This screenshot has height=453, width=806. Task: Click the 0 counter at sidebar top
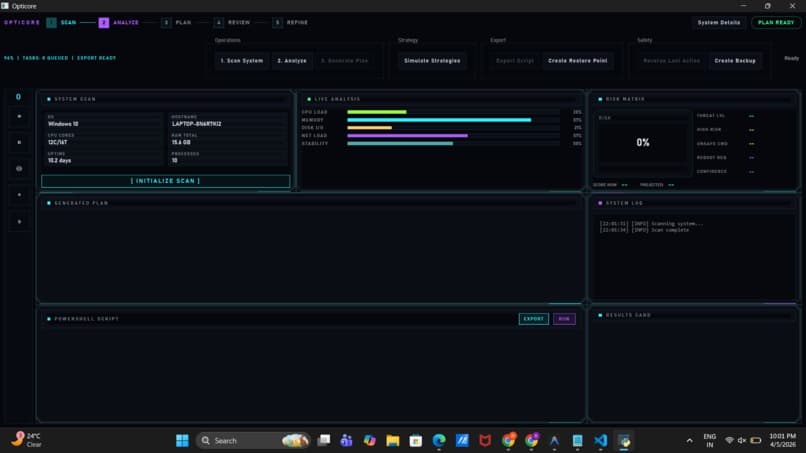coord(19,97)
